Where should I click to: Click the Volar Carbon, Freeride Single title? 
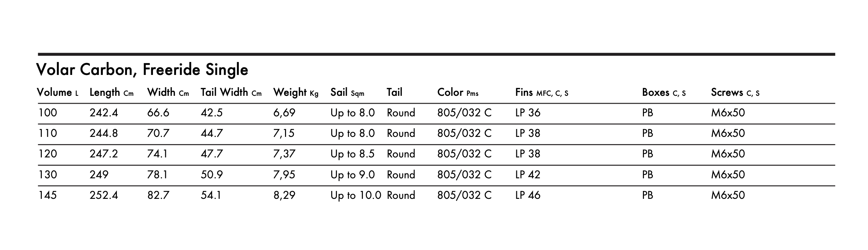(142, 70)
